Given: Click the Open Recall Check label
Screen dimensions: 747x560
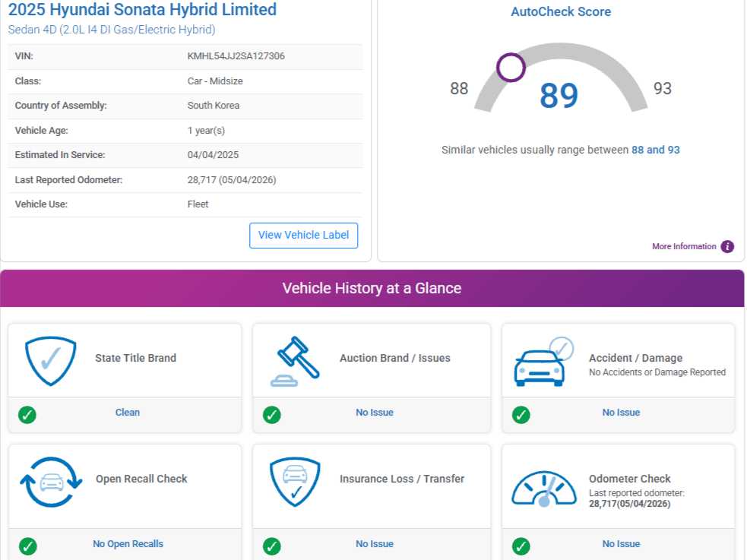Looking at the screenshot, I should click(x=141, y=479).
